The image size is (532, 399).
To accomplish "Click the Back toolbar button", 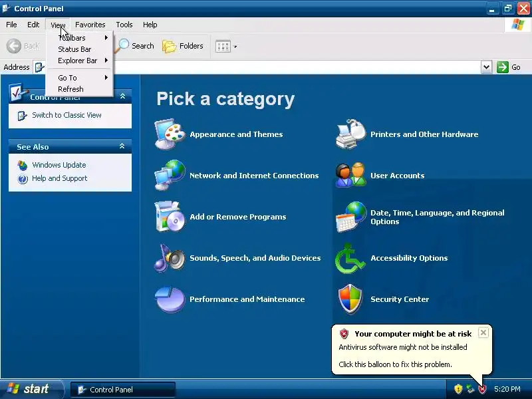I will (x=23, y=46).
